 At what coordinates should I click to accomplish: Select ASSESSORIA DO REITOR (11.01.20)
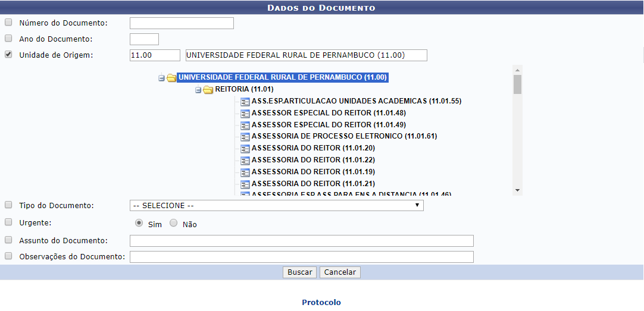(x=314, y=148)
